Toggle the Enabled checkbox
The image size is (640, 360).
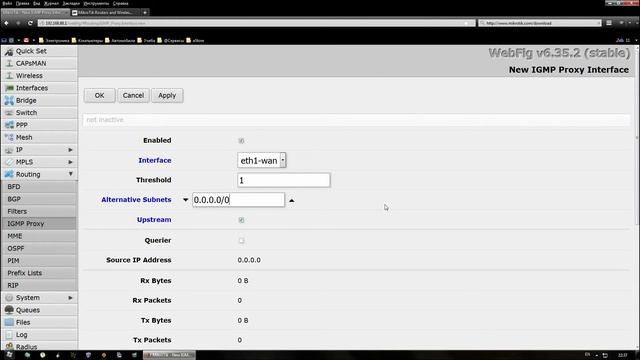[x=241, y=141]
